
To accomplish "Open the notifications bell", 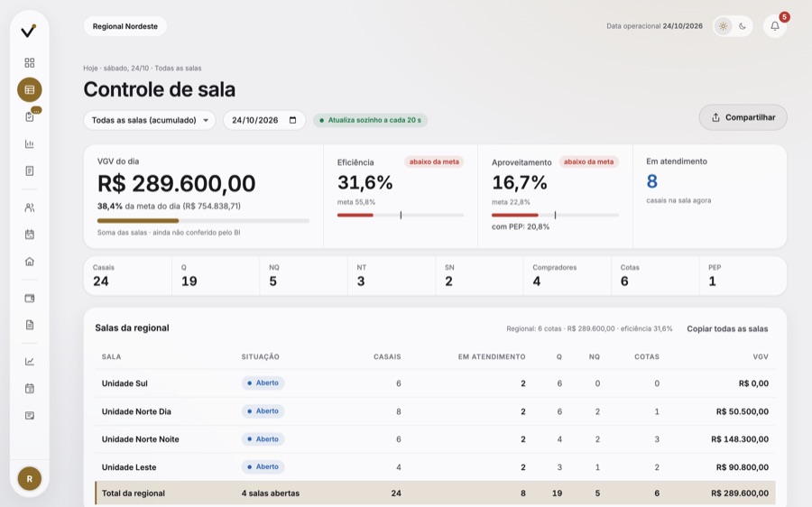I will click(x=775, y=26).
